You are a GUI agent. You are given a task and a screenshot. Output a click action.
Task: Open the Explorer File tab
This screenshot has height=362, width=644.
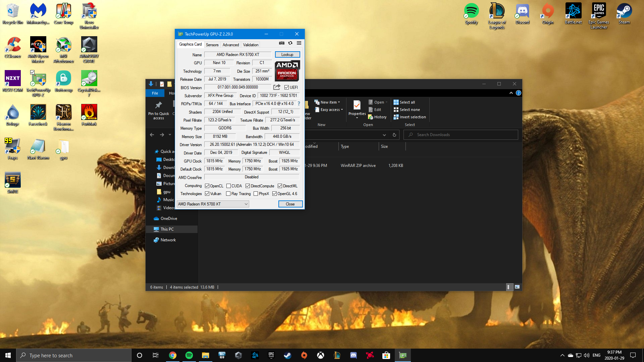tap(155, 93)
